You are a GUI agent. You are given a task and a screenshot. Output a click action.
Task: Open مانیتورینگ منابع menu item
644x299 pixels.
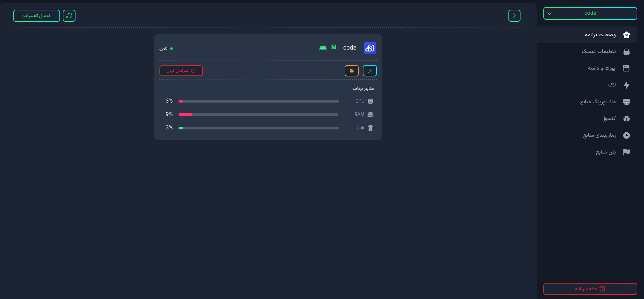click(x=587, y=102)
